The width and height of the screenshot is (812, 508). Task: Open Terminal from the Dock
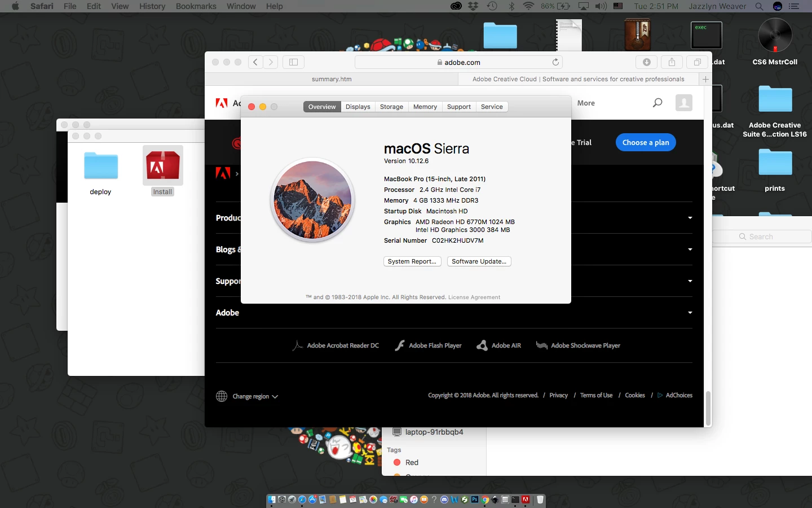(515, 500)
